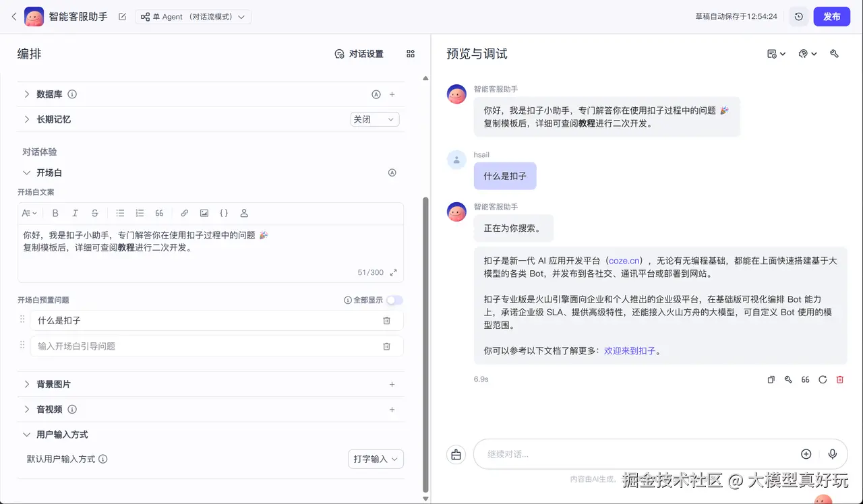Screen dimensions: 863x504
Task: Delete the 什么是扣子 preset question
Action: [387, 321]
